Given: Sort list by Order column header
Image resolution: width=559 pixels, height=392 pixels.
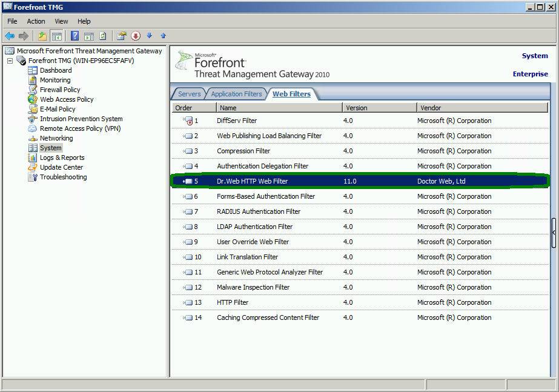Looking at the screenshot, I should coord(194,108).
